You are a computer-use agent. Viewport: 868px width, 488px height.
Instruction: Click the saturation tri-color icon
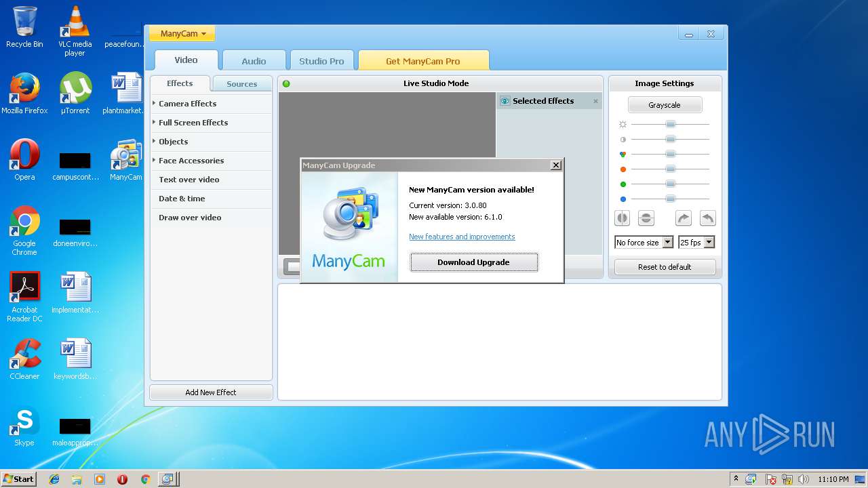(x=623, y=155)
